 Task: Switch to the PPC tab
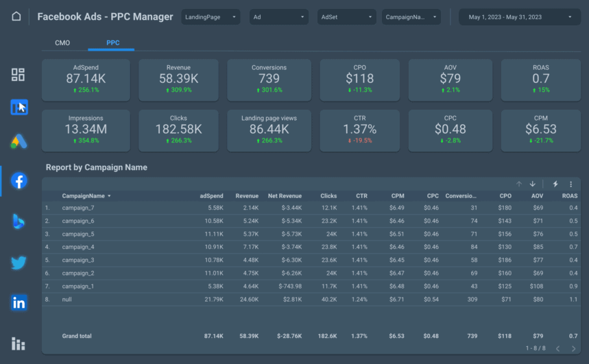[112, 43]
